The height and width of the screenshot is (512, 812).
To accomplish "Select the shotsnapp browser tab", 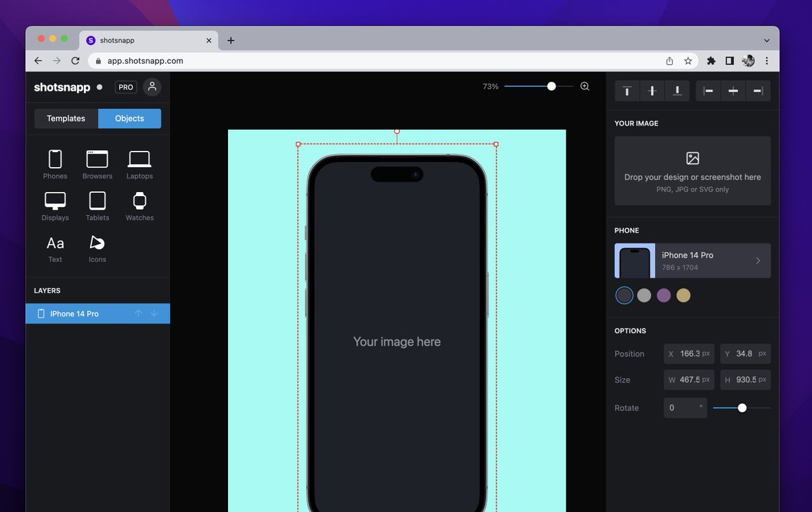I will (148, 41).
